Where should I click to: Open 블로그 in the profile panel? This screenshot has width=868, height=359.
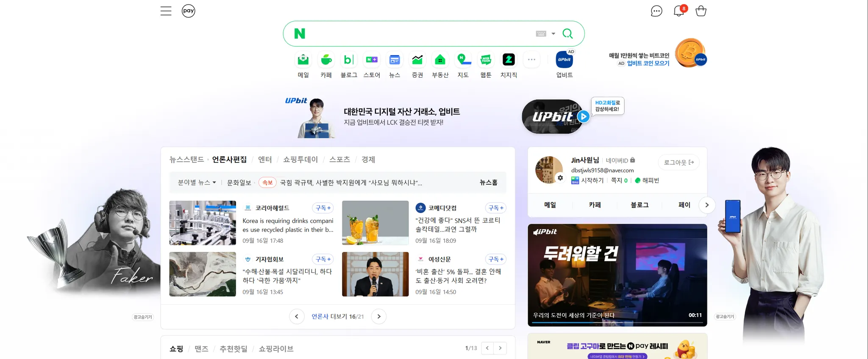click(x=640, y=205)
